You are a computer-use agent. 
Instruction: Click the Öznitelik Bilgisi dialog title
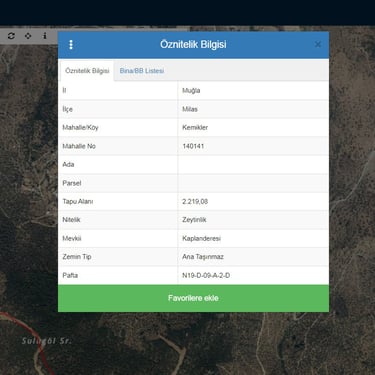coord(193,44)
